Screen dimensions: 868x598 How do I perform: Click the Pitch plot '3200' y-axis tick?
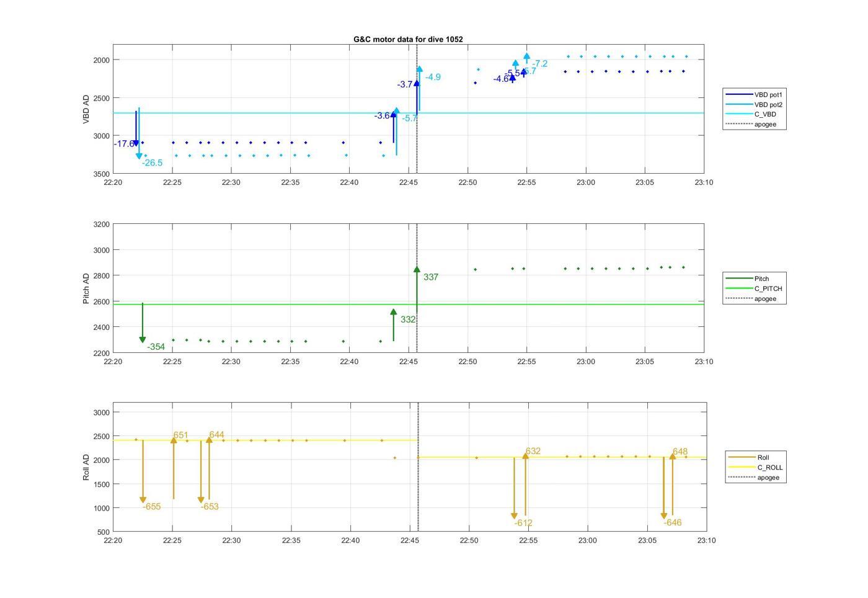tap(100, 225)
